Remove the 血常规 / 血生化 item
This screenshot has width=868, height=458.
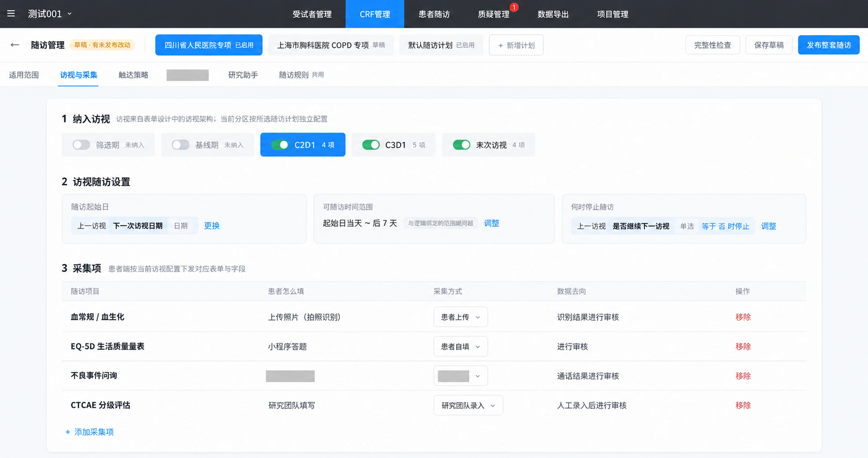coord(743,317)
